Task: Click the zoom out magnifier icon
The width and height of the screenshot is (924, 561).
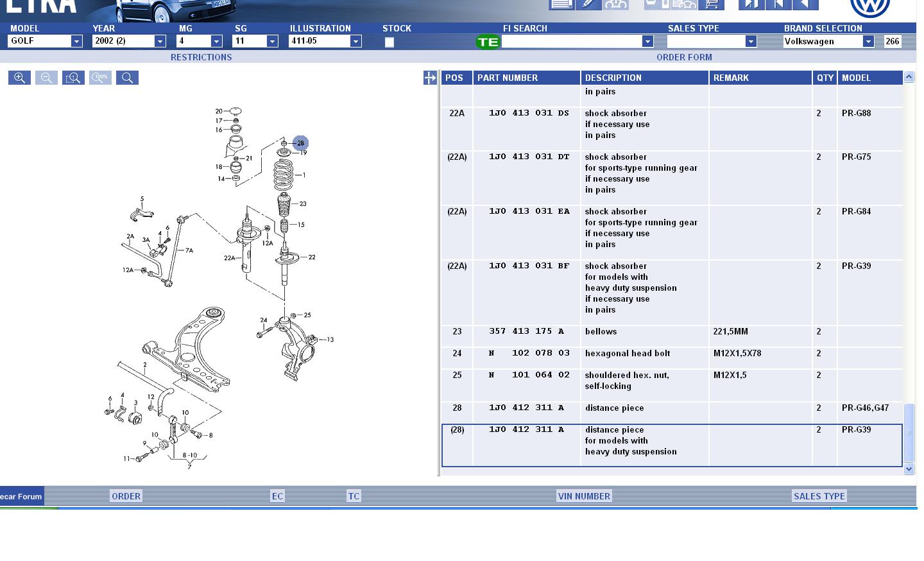Action: tap(46, 78)
